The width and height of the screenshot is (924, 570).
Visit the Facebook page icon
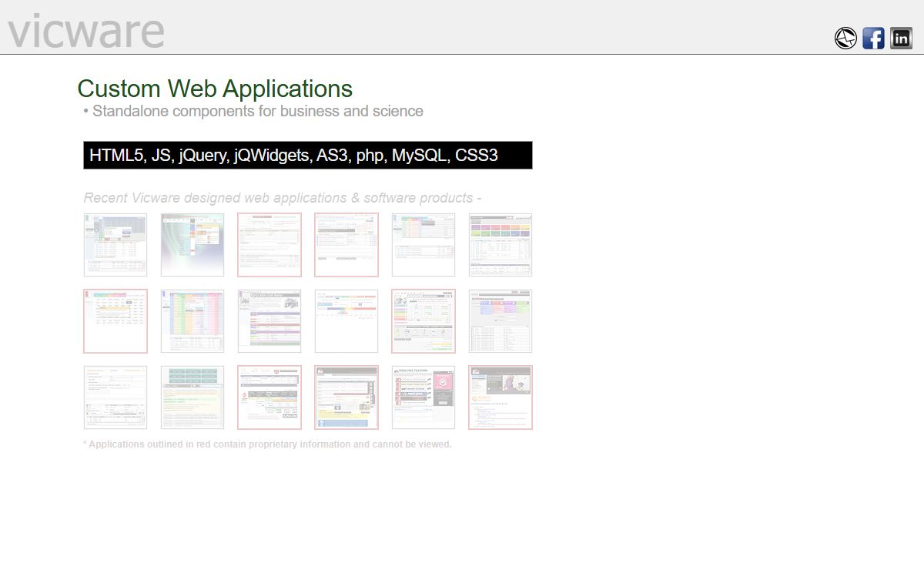(873, 38)
